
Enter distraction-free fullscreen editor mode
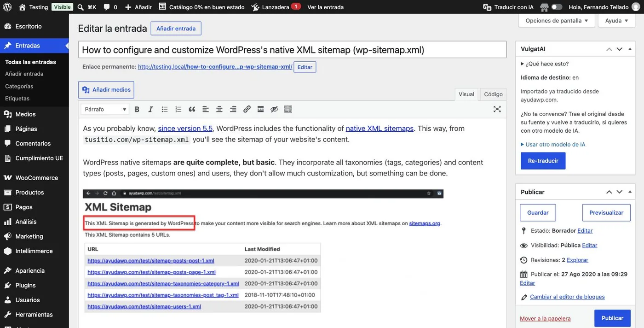[497, 109]
